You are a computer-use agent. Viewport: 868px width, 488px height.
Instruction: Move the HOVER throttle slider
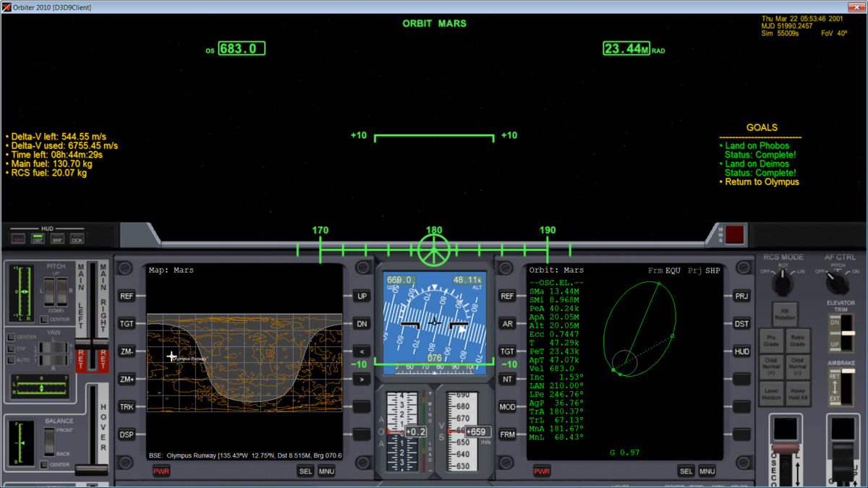(x=92, y=470)
